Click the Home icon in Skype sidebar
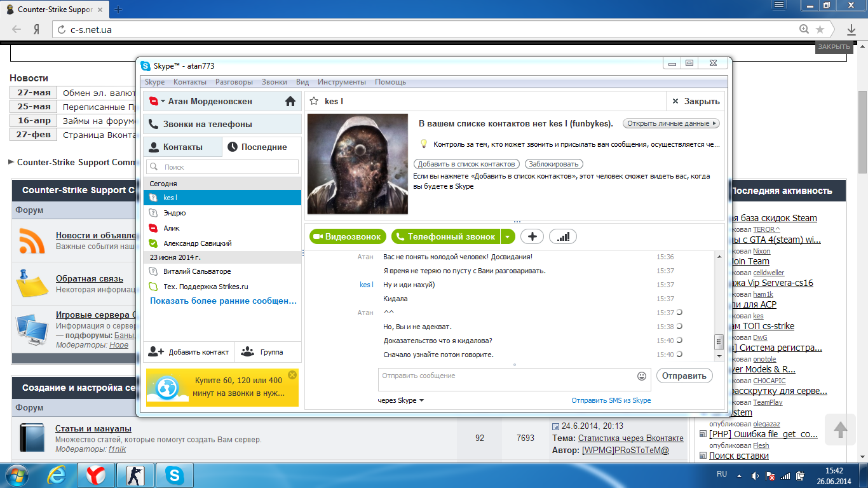The image size is (868, 488). click(x=290, y=101)
